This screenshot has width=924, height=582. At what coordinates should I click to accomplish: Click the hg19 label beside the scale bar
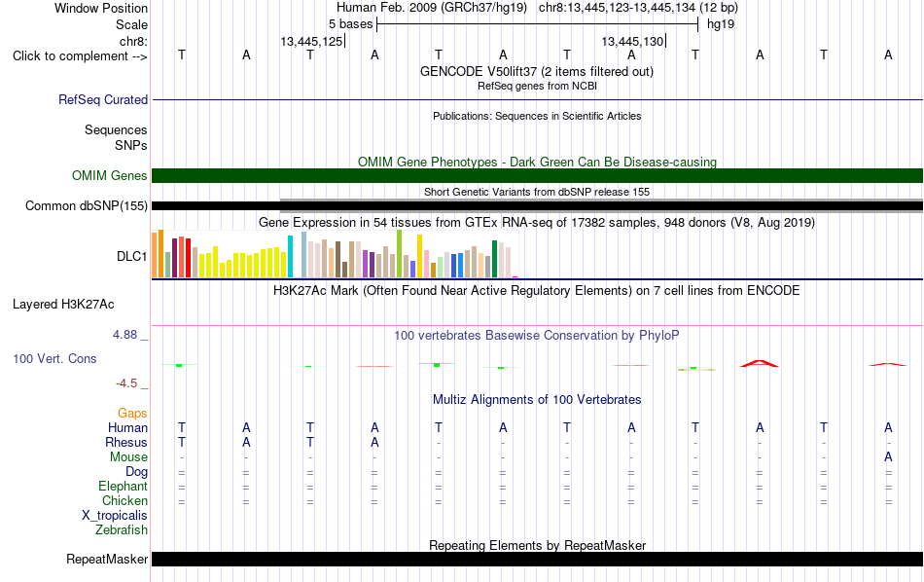[x=720, y=24]
